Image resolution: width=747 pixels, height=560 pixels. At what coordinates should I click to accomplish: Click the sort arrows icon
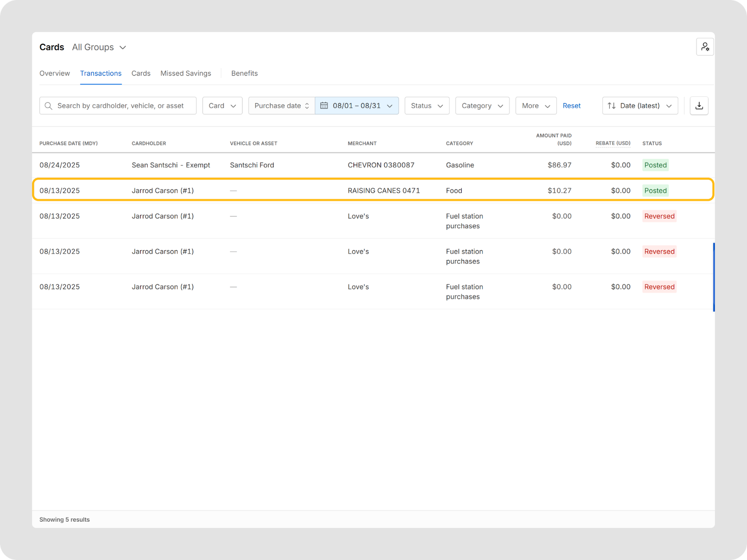tap(612, 106)
